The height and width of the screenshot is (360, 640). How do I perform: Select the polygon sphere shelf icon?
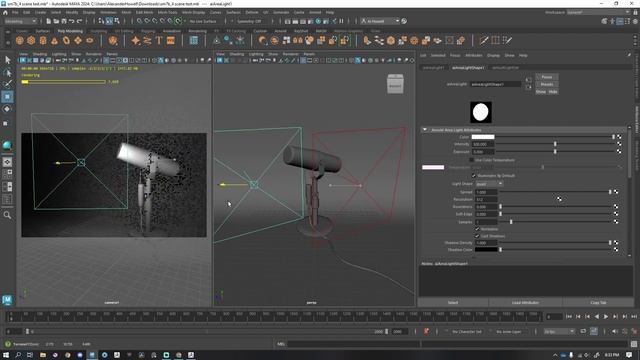(x=19, y=40)
